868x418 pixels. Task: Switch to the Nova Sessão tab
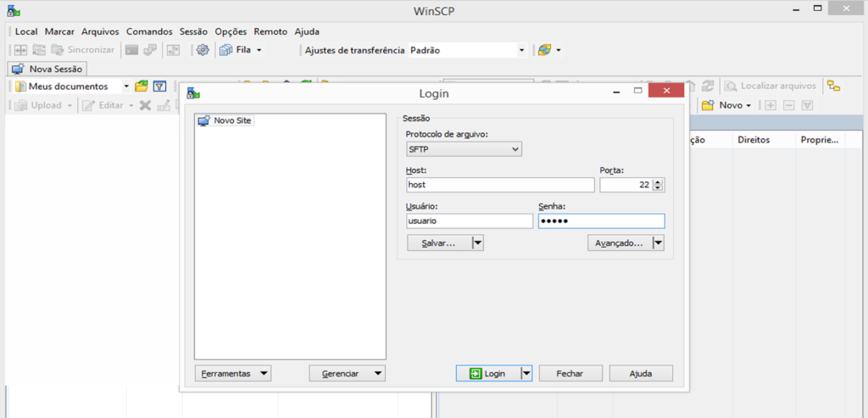[47, 69]
